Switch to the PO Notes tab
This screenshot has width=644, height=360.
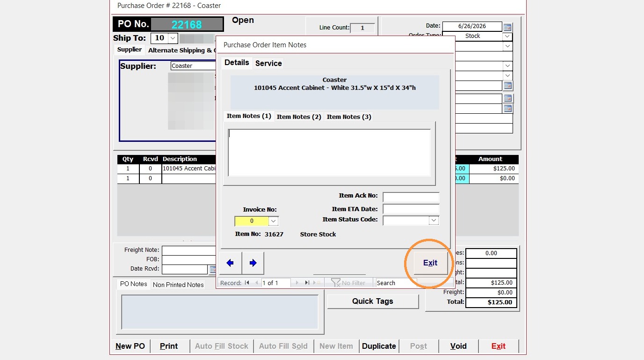134,284
